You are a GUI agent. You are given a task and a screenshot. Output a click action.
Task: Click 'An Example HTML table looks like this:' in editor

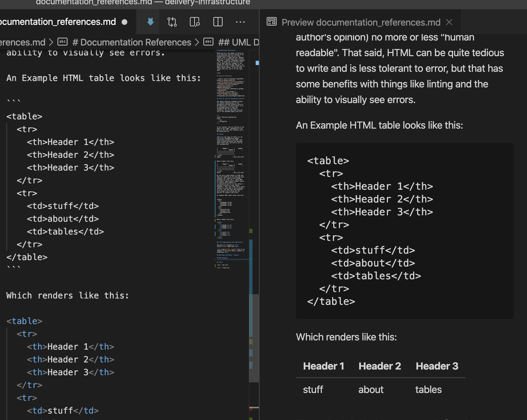tap(103, 78)
